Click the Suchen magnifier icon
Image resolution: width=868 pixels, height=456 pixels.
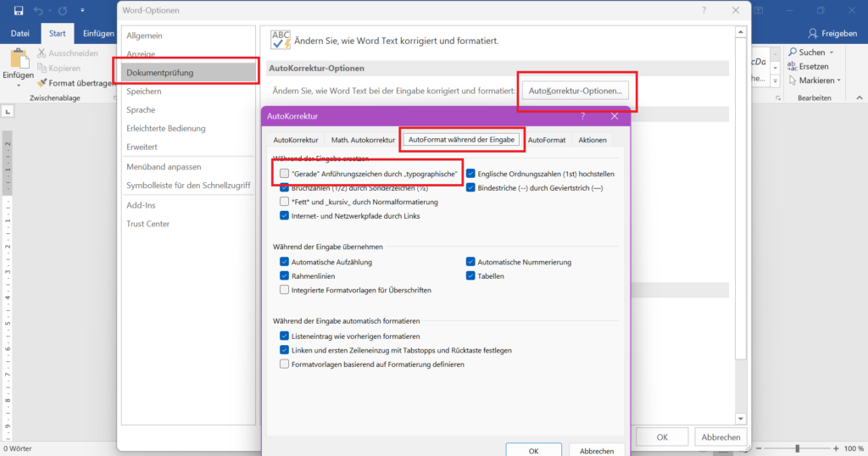pos(792,53)
